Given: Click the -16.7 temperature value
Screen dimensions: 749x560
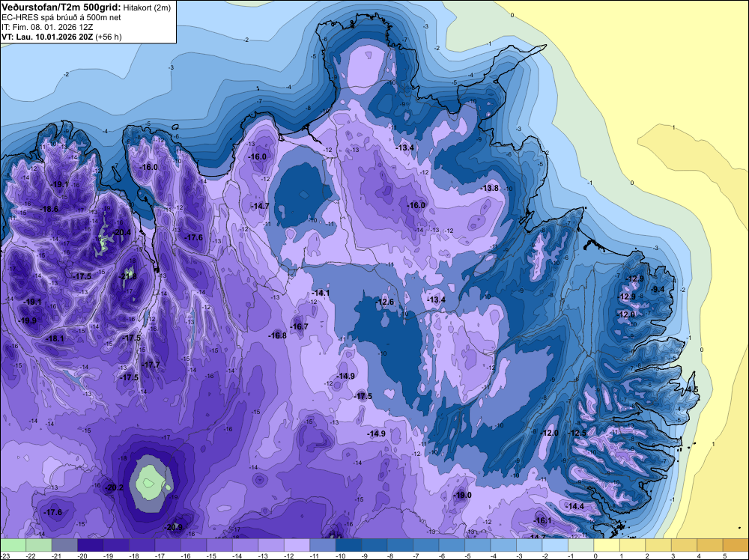Looking at the screenshot, I should [299, 326].
